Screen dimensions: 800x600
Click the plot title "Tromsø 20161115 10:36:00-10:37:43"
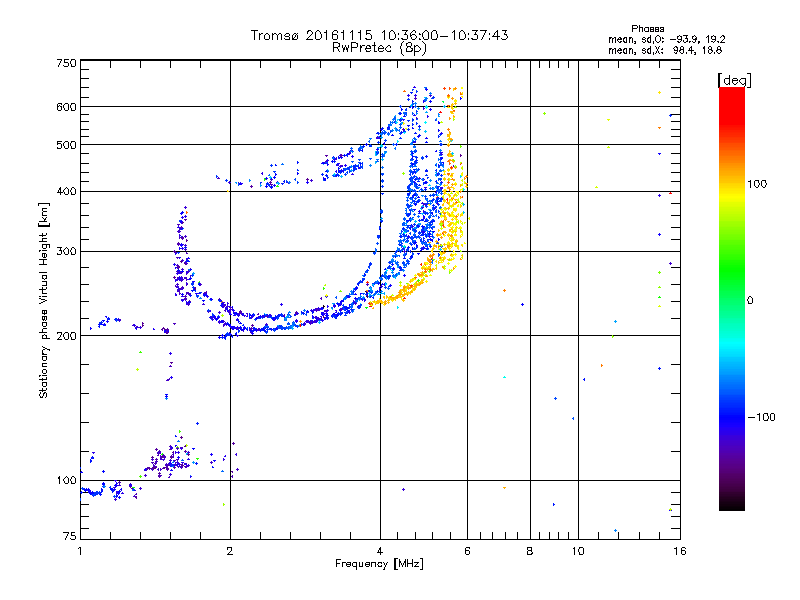[379, 35]
